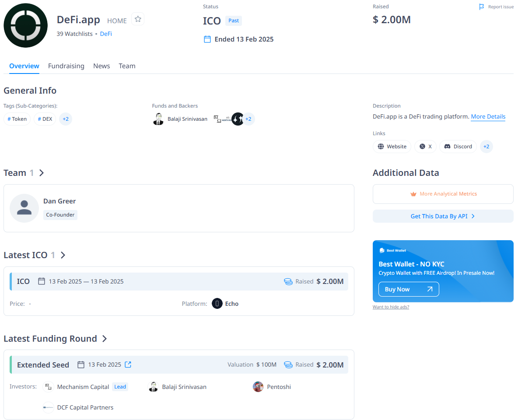Click Balaji Srinivasan avatar in Funds and Backers
This screenshot has width=532, height=420.
(x=158, y=119)
